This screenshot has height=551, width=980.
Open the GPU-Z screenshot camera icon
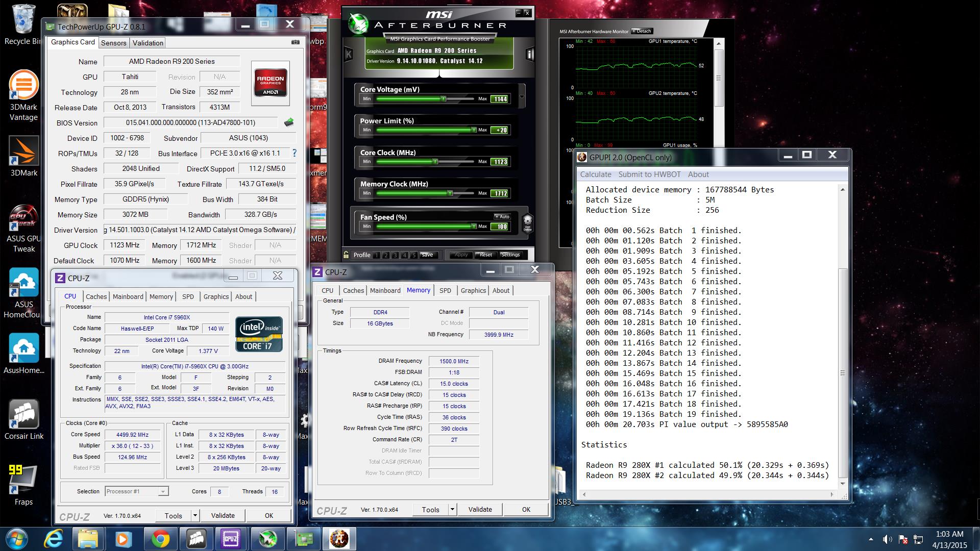pos(295,42)
